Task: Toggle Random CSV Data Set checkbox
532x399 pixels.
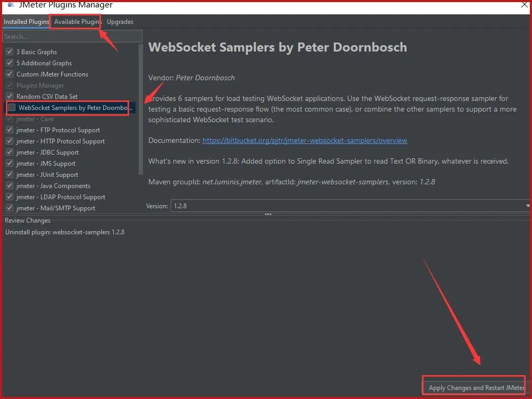Action: (x=10, y=96)
